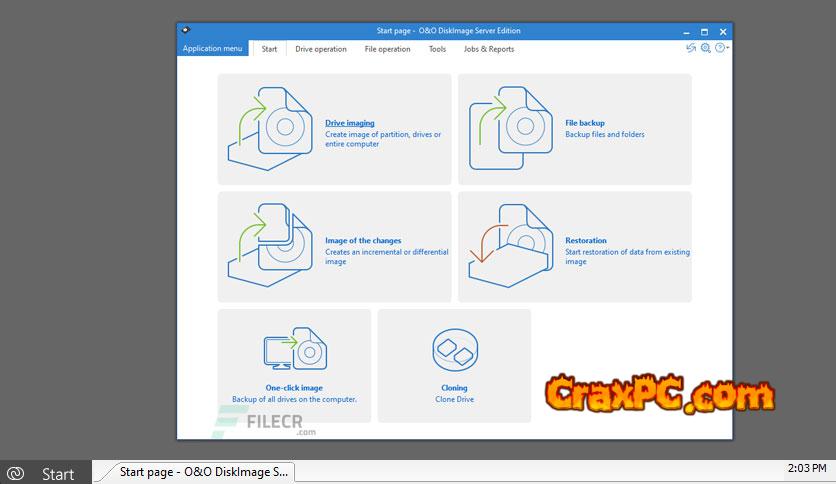Switch to the Start tab
The width and height of the screenshot is (836, 484).
[269, 49]
